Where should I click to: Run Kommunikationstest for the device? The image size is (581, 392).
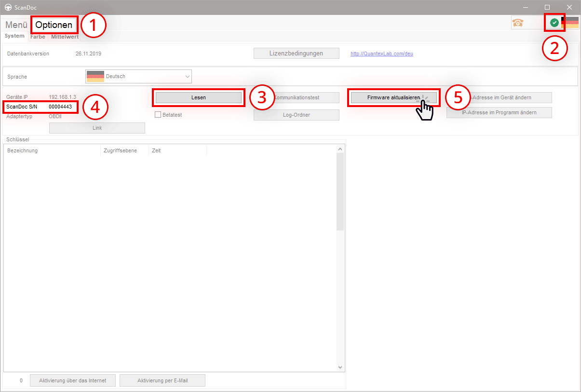click(296, 97)
